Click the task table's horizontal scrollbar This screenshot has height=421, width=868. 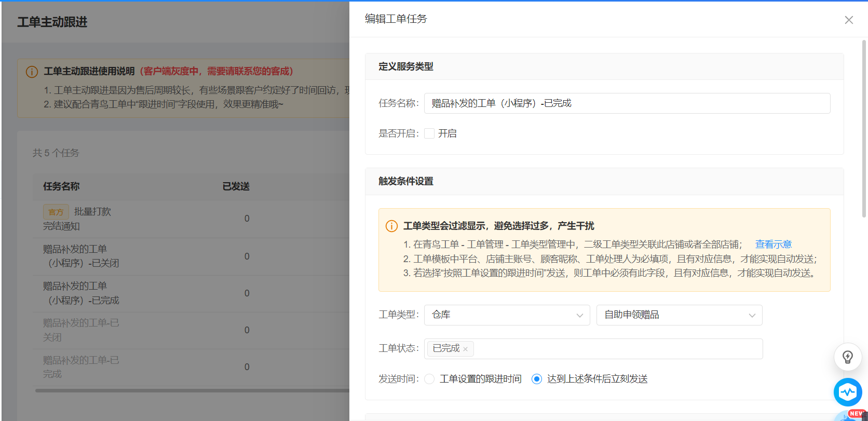pos(192,390)
